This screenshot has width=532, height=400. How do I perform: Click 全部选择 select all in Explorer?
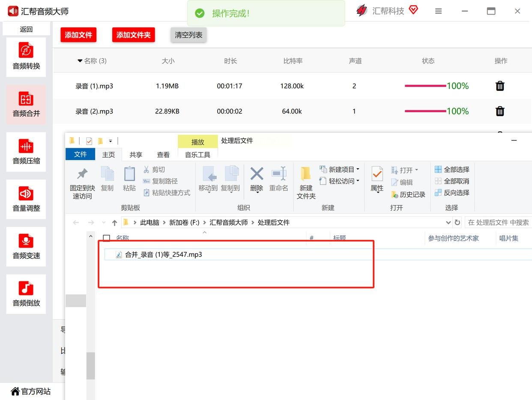452,170
